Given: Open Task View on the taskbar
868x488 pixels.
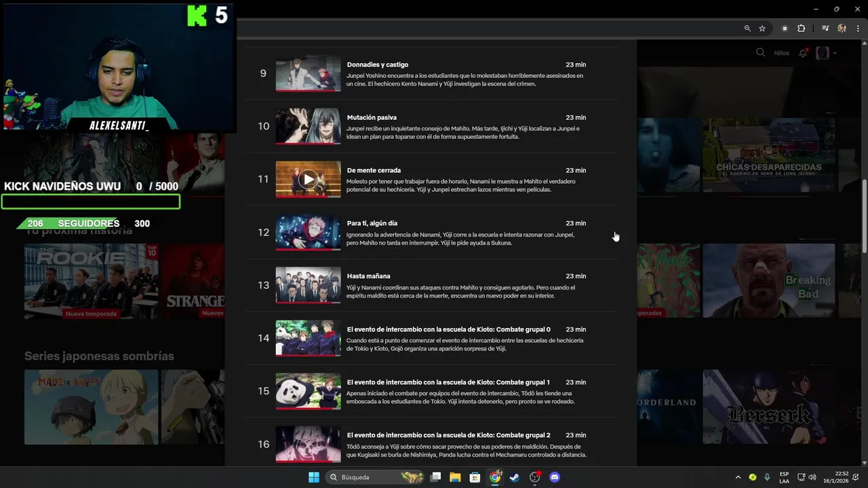Looking at the screenshot, I should click(x=435, y=477).
